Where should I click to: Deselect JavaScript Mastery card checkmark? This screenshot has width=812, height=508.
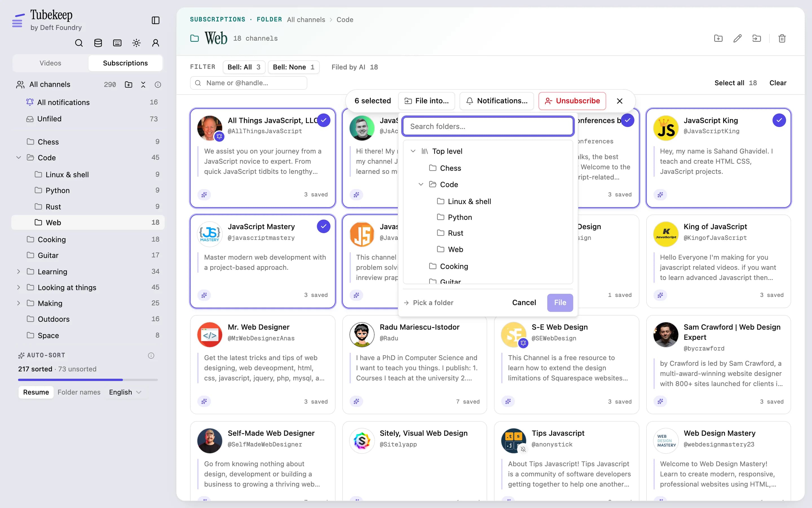[x=323, y=226]
